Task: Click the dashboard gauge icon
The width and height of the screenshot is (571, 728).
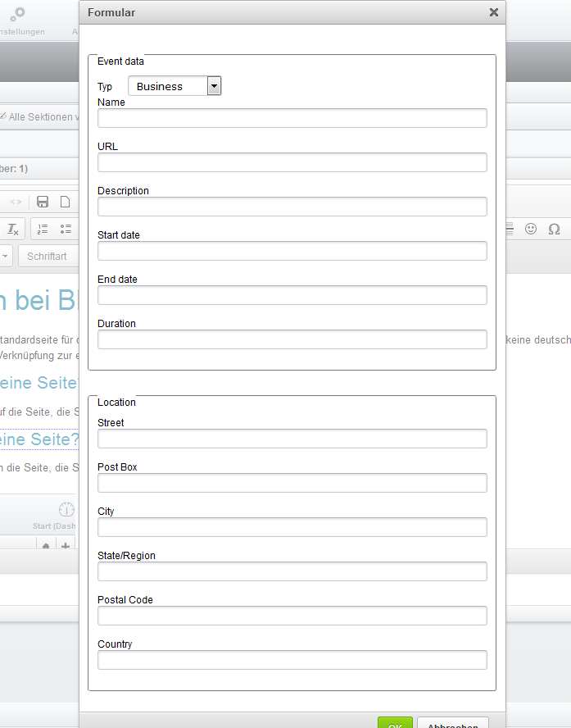Action: coord(66,510)
